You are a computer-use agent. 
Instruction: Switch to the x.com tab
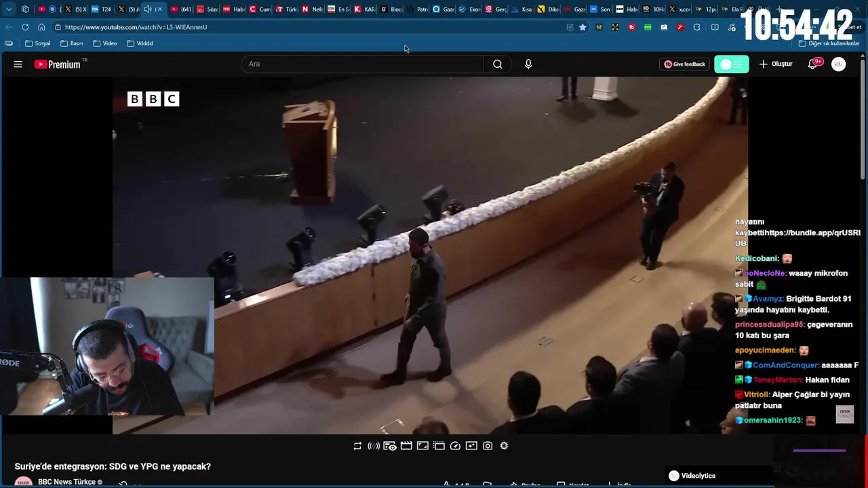point(680,9)
